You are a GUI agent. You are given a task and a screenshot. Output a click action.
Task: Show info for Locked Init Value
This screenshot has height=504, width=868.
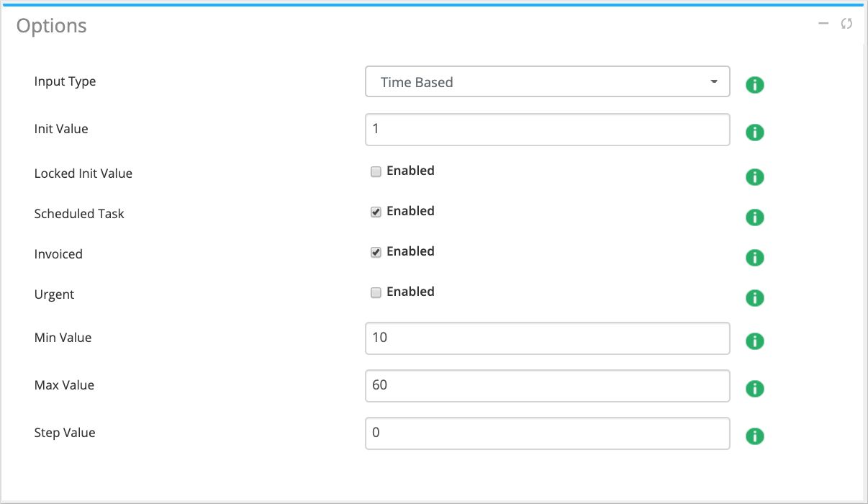754,177
